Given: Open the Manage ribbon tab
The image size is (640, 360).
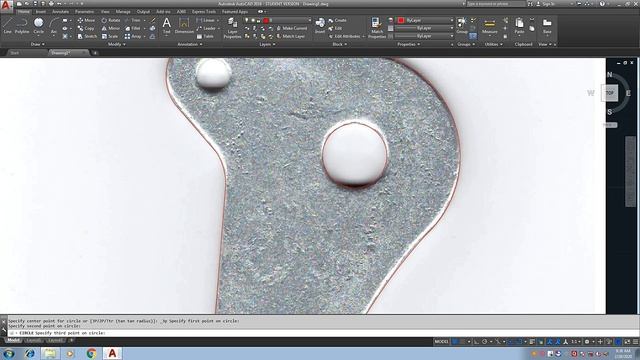Looking at the screenshot, I should tap(123, 11).
